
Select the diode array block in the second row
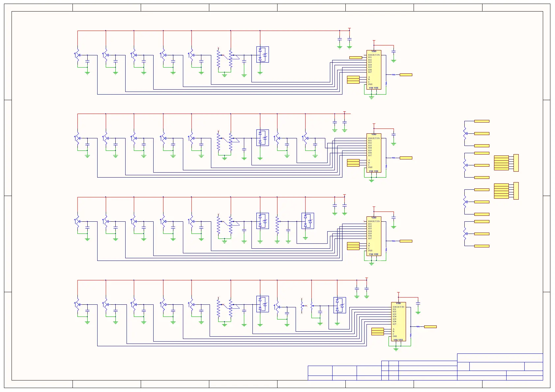[x=263, y=138]
